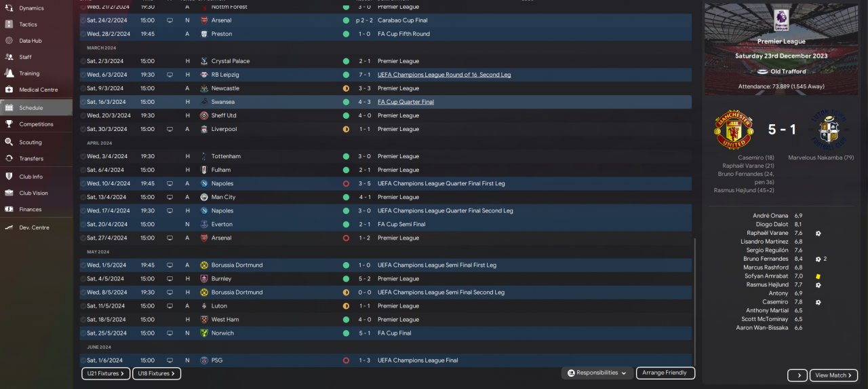
Task: Toggle the tick circle on Arsenal 24/2/2024 row
Action: 83,20
